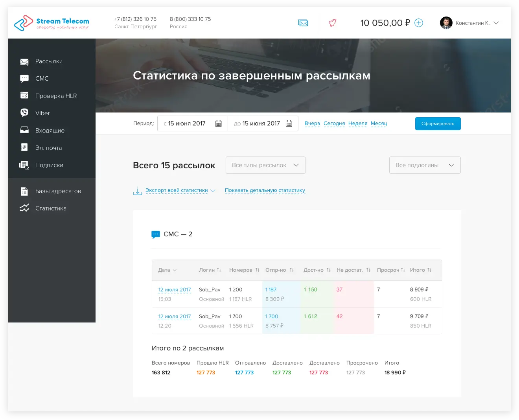Click delivered value 1 612 in second row

click(311, 316)
